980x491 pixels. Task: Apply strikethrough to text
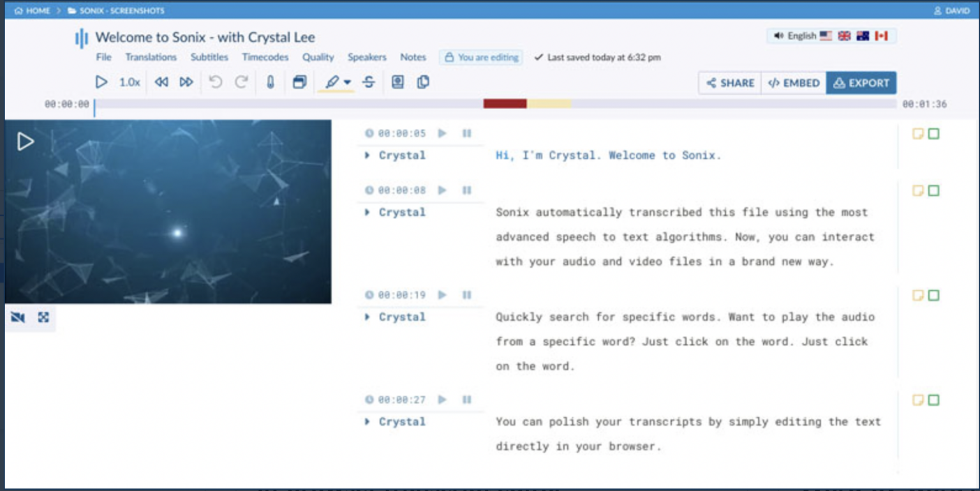pos(369,82)
